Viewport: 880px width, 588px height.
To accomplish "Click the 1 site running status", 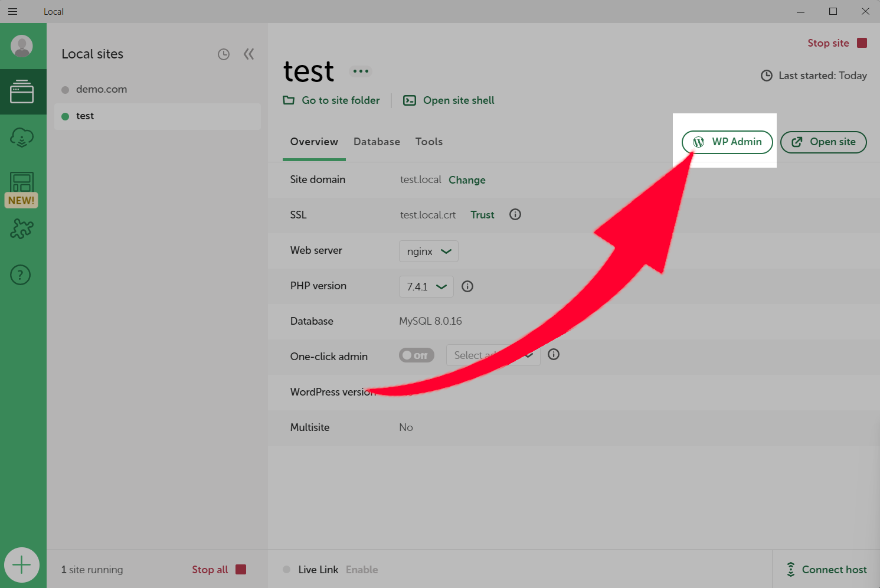I will pos(92,570).
